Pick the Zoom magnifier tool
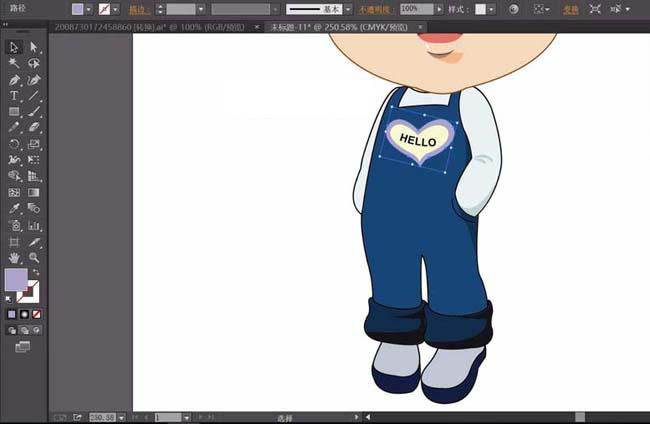Viewport: 650px width, 424px height. (34, 257)
